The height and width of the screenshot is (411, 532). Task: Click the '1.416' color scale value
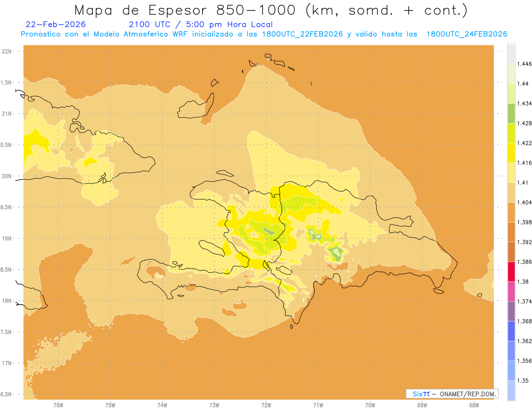click(x=525, y=163)
